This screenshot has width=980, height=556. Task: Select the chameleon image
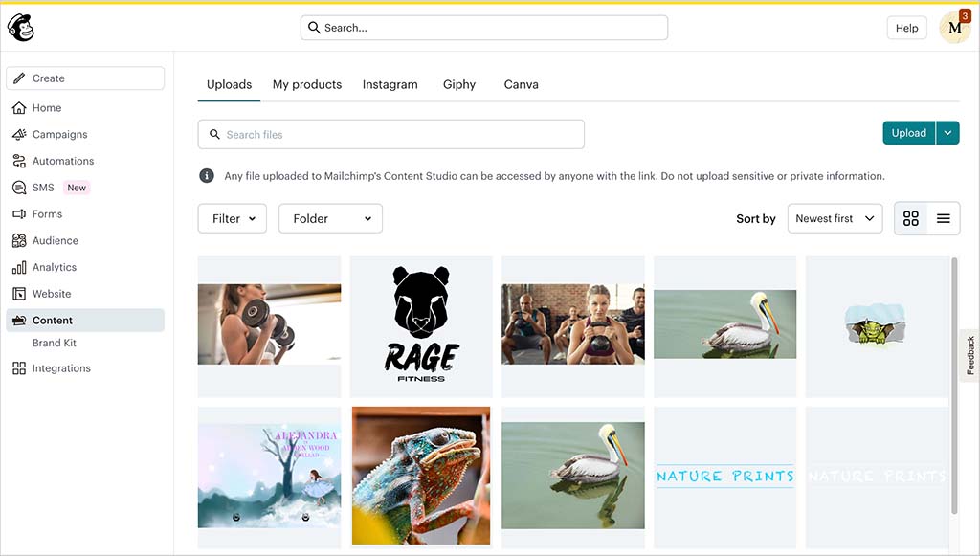pos(421,477)
